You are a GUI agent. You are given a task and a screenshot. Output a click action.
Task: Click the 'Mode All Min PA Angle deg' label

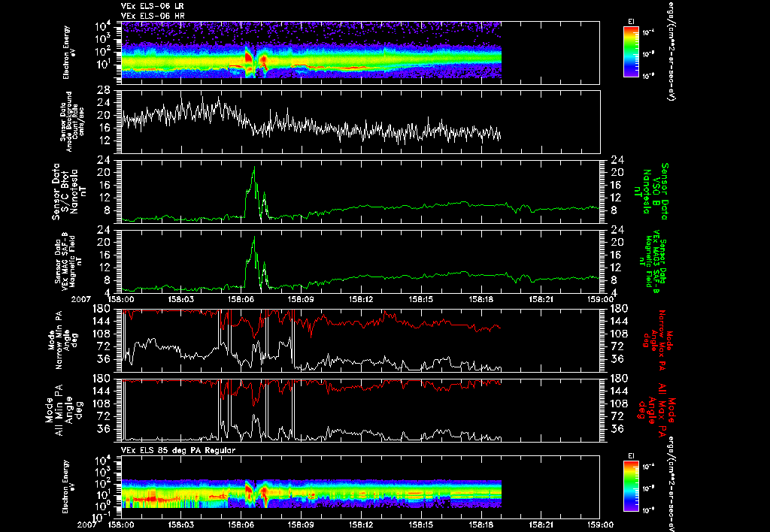[x=65, y=410]
